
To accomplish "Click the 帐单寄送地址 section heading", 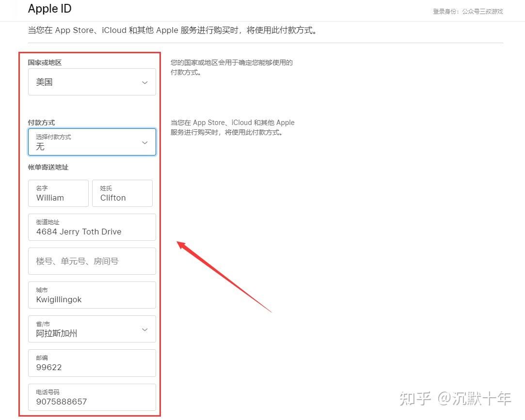I will (47, 167).
